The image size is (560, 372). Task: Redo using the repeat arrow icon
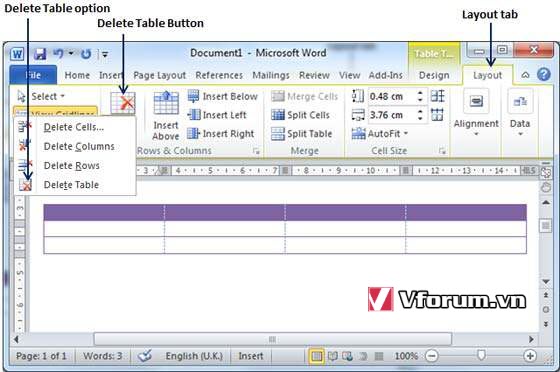coord(86,54)
